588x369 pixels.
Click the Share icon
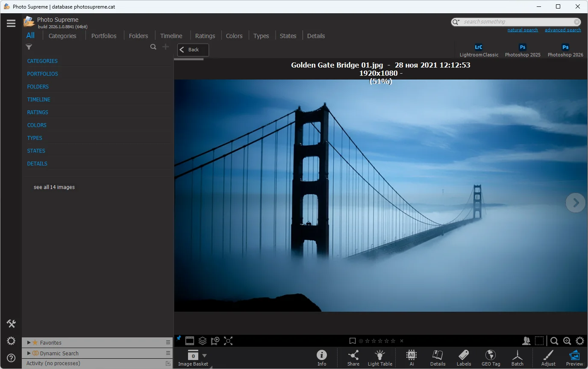[353, 357]
